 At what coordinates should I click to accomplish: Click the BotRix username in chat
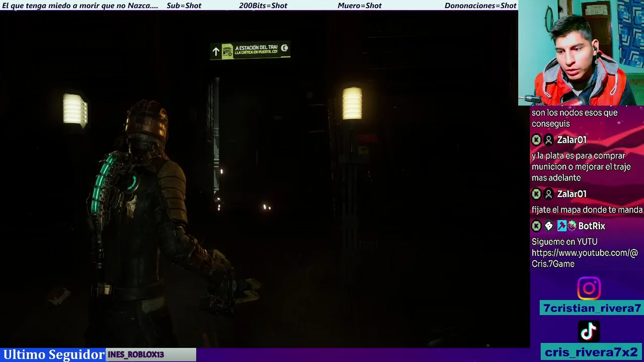coord(591,226)
